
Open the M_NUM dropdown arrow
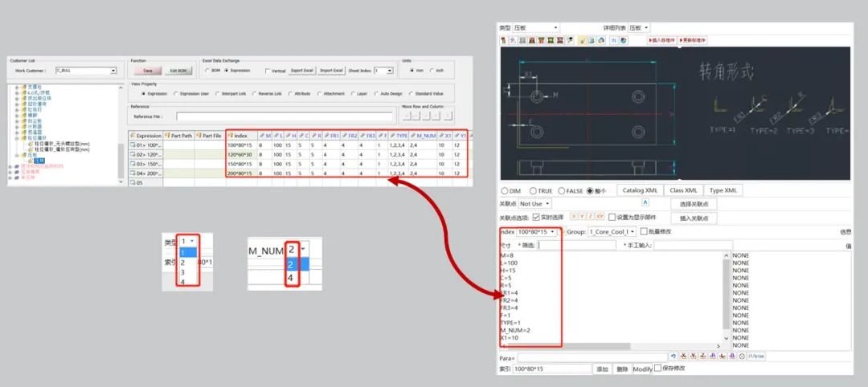click(x=303, y=250)
